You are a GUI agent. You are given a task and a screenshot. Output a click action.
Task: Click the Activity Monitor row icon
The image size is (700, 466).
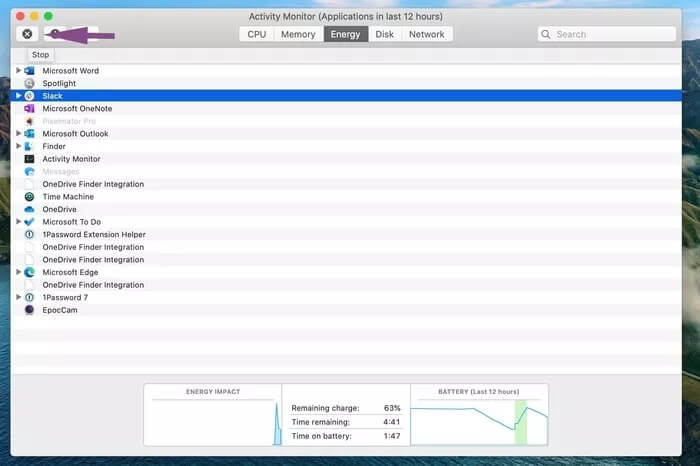30,159
